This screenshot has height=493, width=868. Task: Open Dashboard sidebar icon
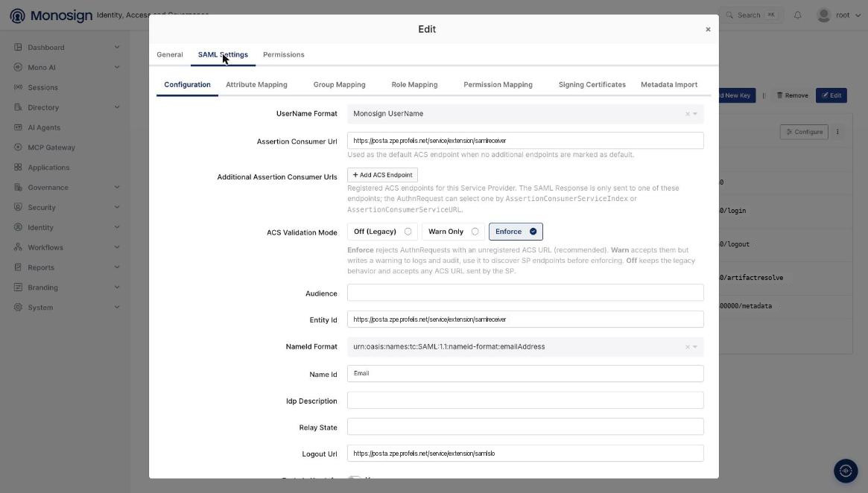[x=19, y=47]
